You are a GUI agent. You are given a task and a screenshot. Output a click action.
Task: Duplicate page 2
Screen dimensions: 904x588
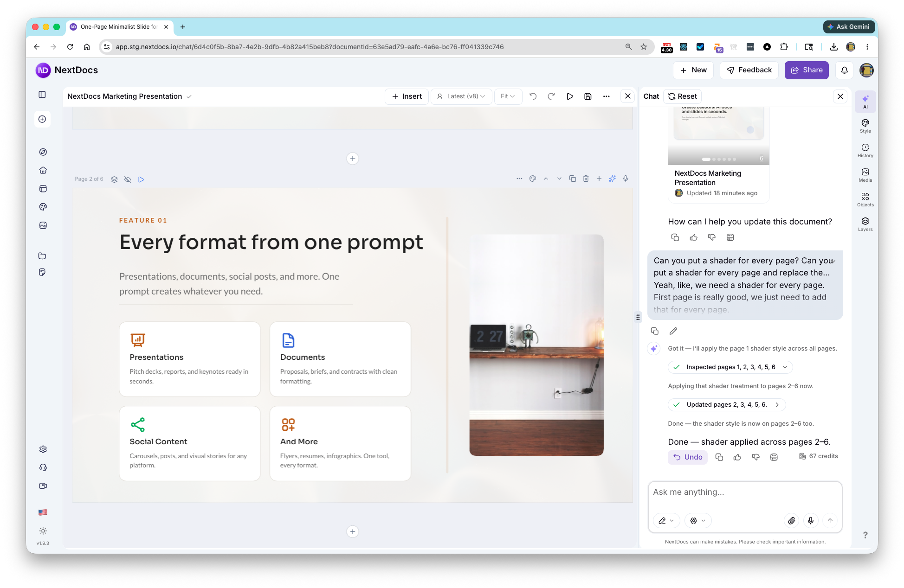[x=573, y=179]
